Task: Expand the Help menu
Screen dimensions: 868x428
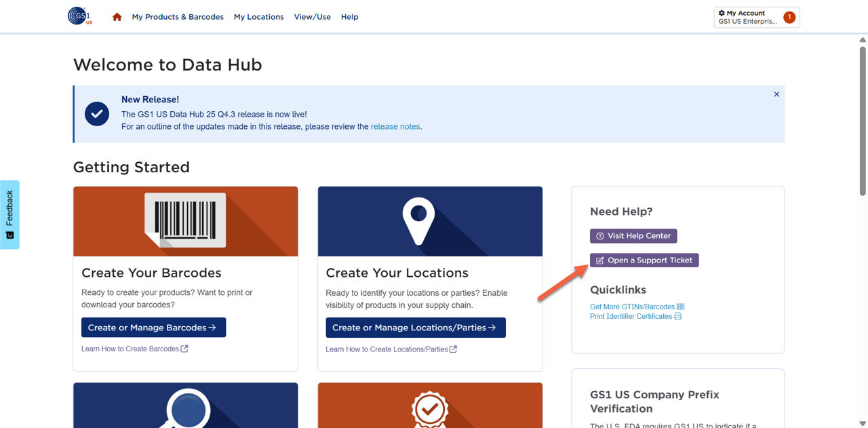Action: 349,17
